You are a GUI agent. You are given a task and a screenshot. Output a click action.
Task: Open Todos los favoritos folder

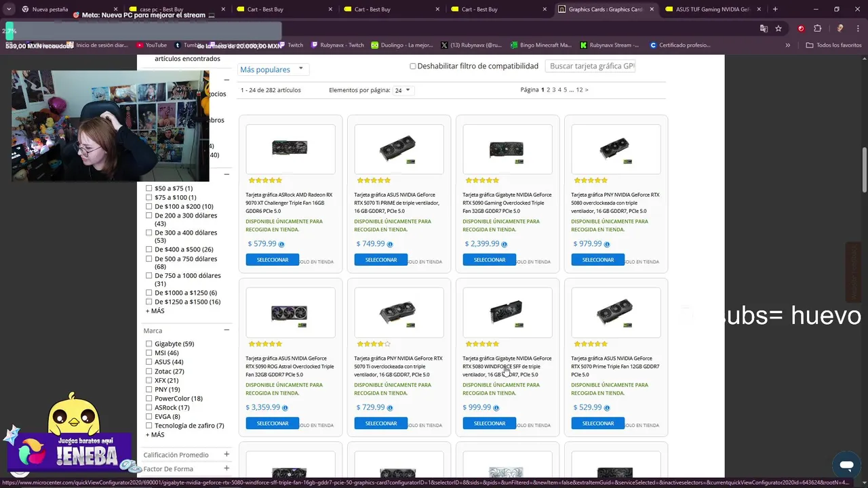[833, 45]
